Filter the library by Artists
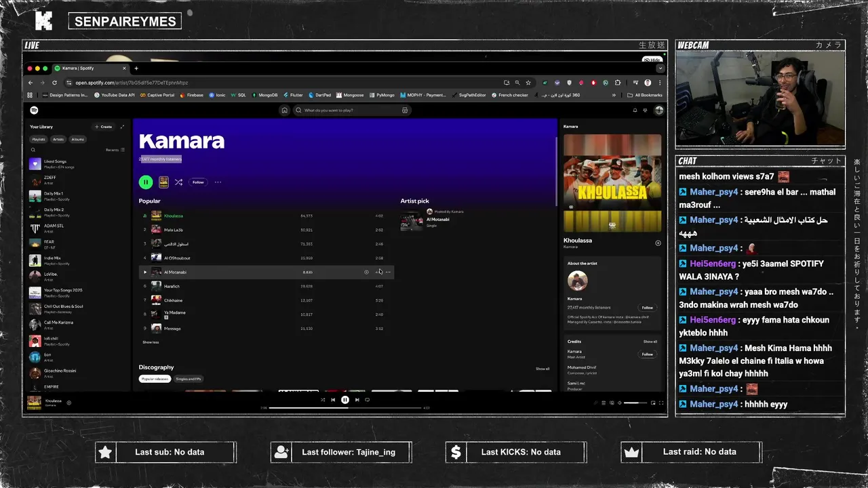868x488 pixels. (x=58, y=139)
